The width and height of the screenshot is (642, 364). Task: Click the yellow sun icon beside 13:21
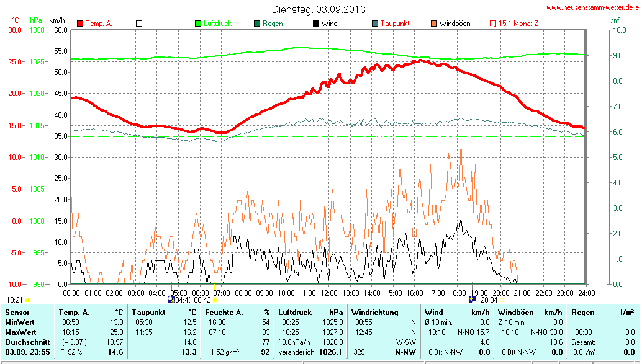click(x=28, y=300)
